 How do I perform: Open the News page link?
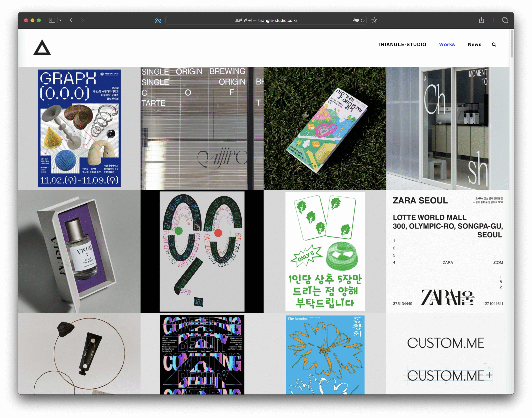[474, 44]
